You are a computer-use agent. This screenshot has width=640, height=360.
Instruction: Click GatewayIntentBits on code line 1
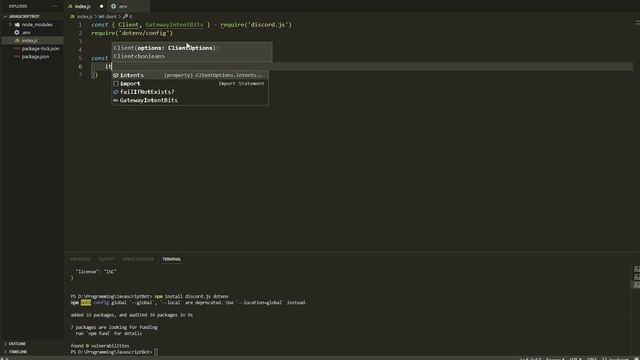pos(174,24)
